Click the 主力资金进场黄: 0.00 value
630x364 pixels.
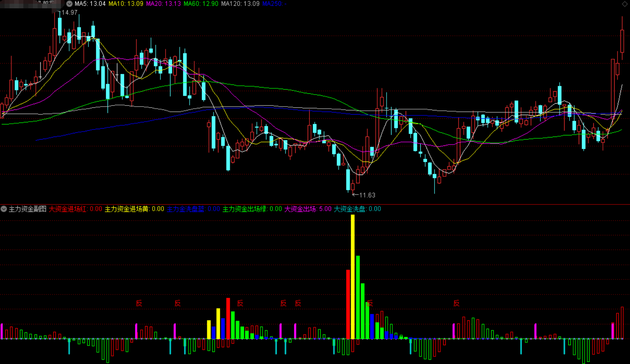(134, 209)
